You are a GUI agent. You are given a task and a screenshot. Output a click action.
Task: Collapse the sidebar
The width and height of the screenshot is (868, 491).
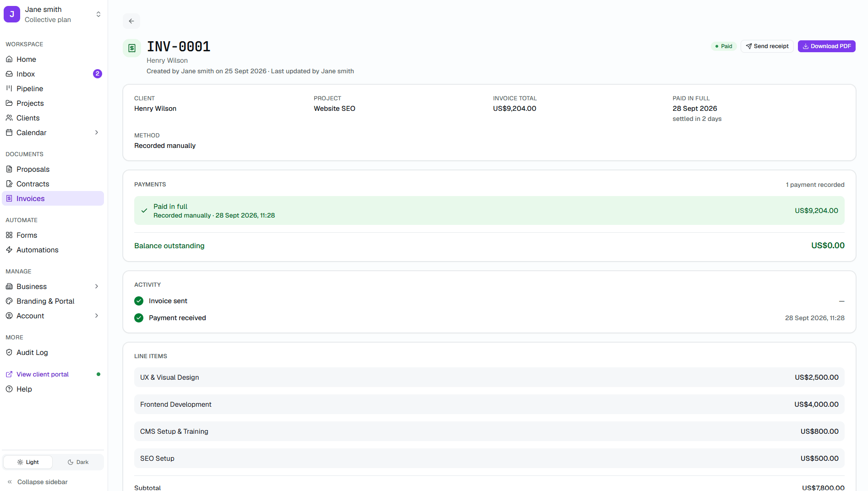tap(38, 482)
